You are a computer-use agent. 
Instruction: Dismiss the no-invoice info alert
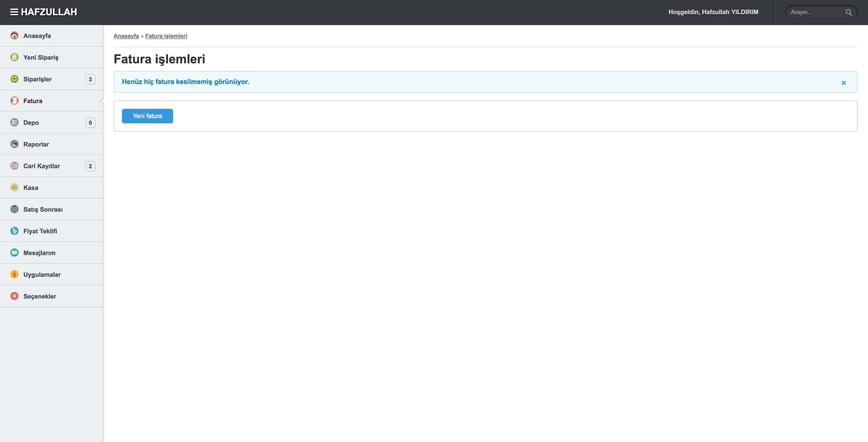click(x=843, y=83)
